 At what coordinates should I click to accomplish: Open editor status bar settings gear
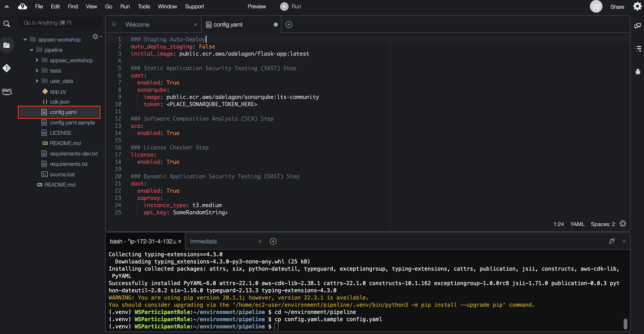[623, 224]
